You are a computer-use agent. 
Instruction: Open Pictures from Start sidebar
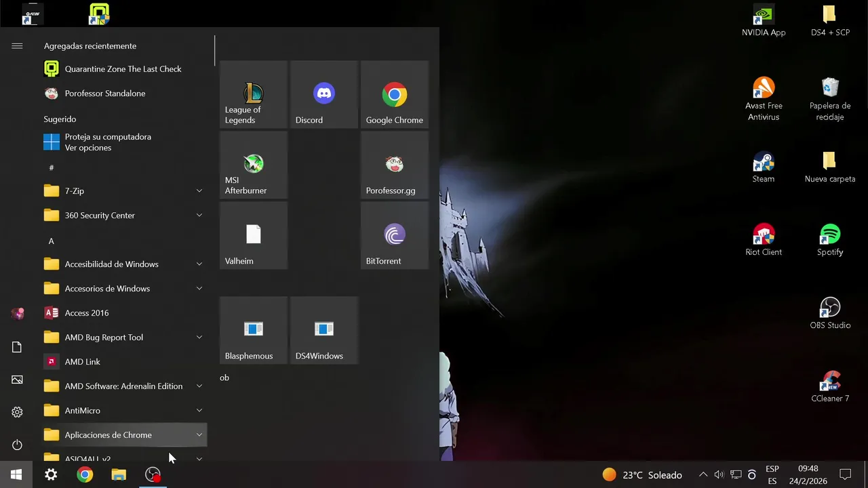(17, 380)
